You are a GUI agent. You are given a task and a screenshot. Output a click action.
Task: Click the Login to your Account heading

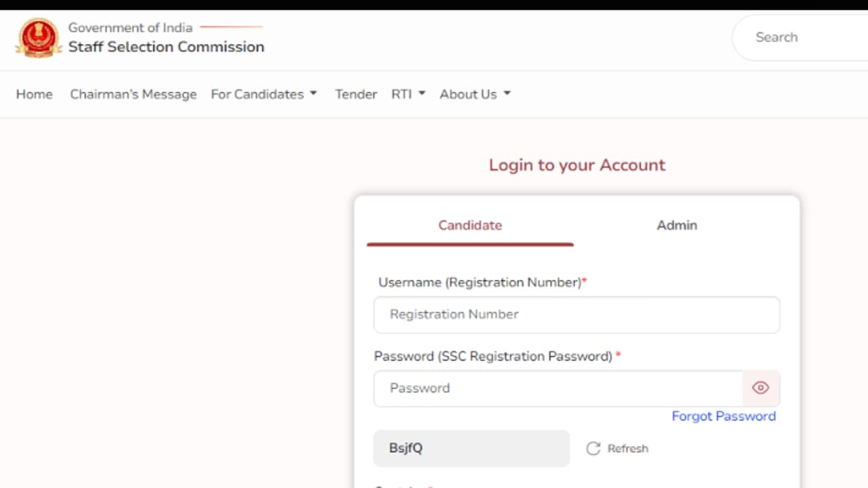coord(577,165)
